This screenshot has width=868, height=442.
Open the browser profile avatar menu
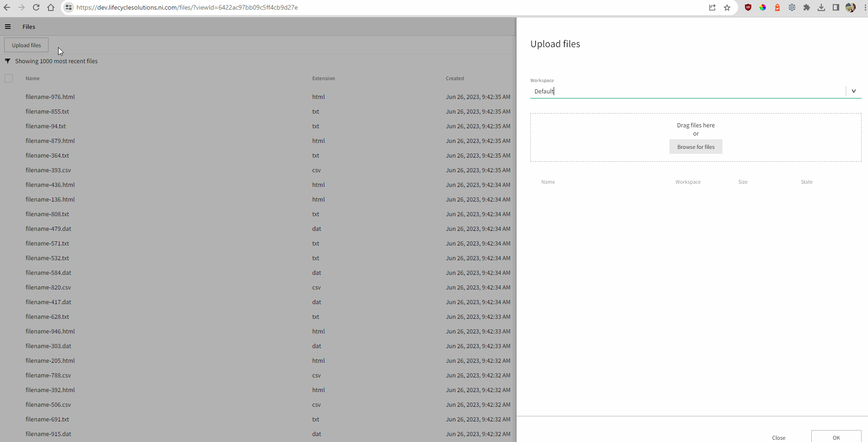tap(851, 7)
